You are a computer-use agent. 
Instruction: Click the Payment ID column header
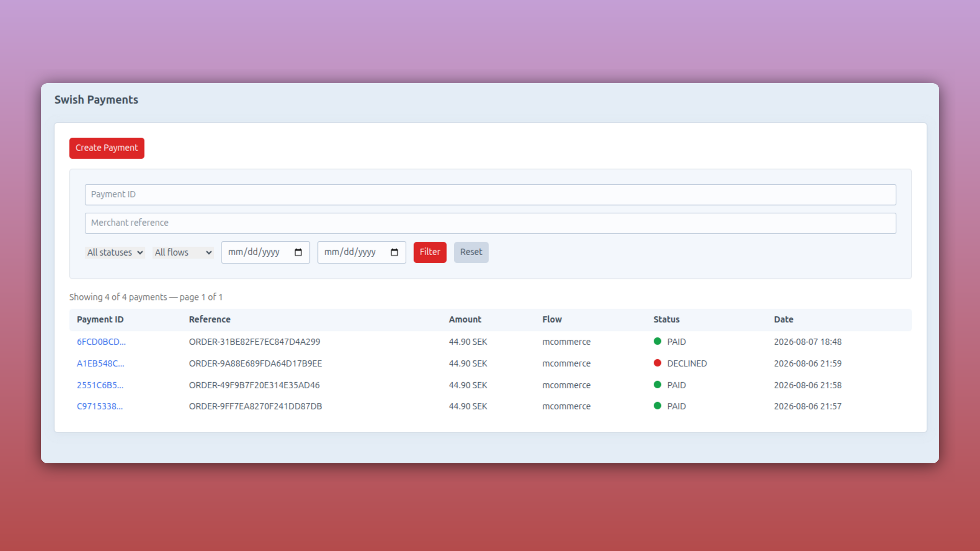pyautogui.click(x=100, y=319)
